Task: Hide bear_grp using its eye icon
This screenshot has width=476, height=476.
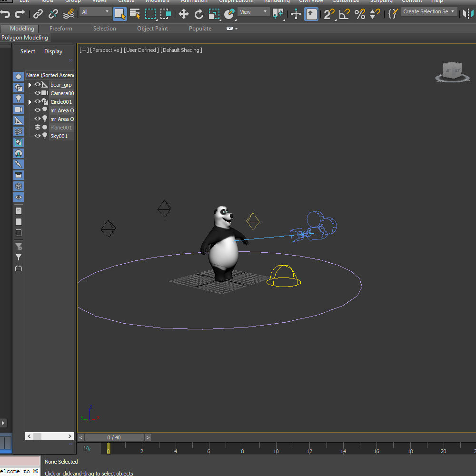Action: [37, 84]
